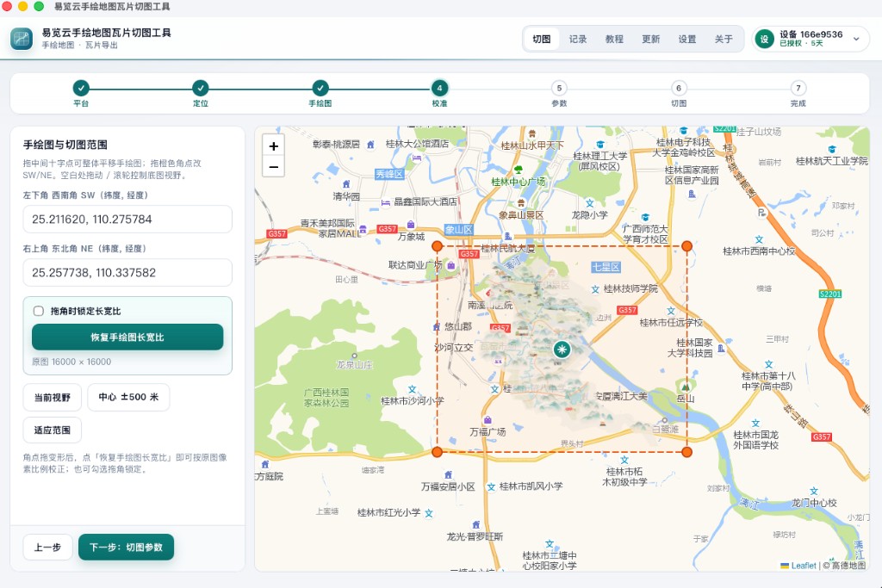The width and height of the screenshot is (882, 588).
Task: Click the 适应范围 button
Action: (53, 430)
